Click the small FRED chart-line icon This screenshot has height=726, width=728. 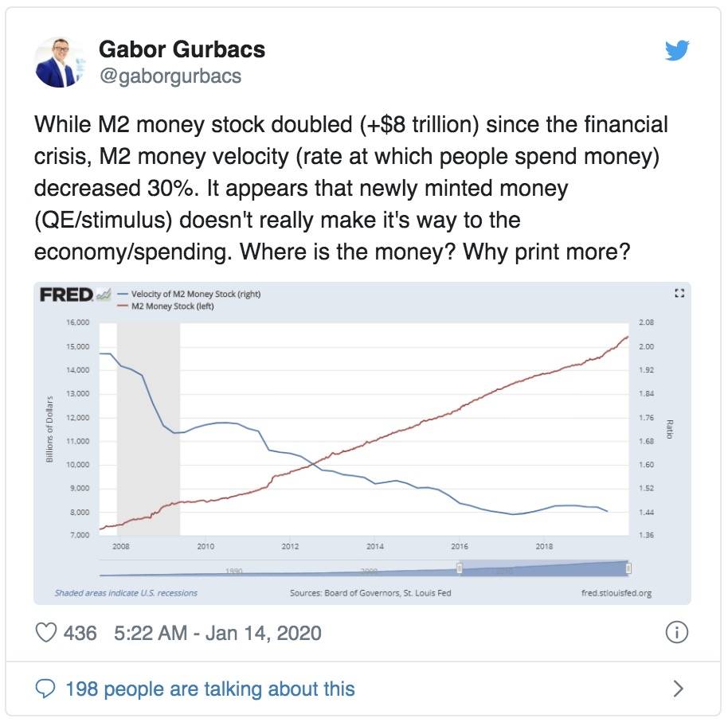(x=103, y=295)
